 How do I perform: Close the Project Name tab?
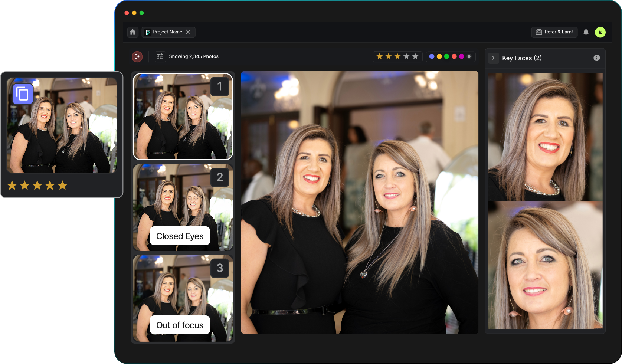click(189, 32)
